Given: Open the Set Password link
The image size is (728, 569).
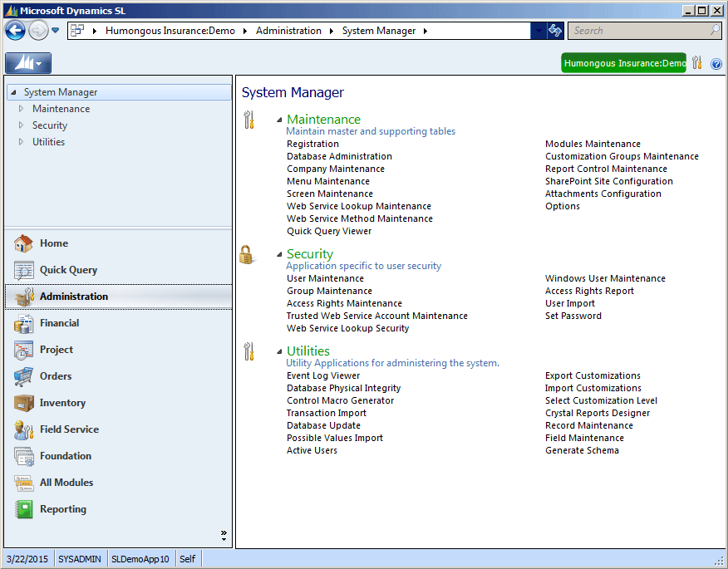Looking at the screenshot, I should [573, 316].
